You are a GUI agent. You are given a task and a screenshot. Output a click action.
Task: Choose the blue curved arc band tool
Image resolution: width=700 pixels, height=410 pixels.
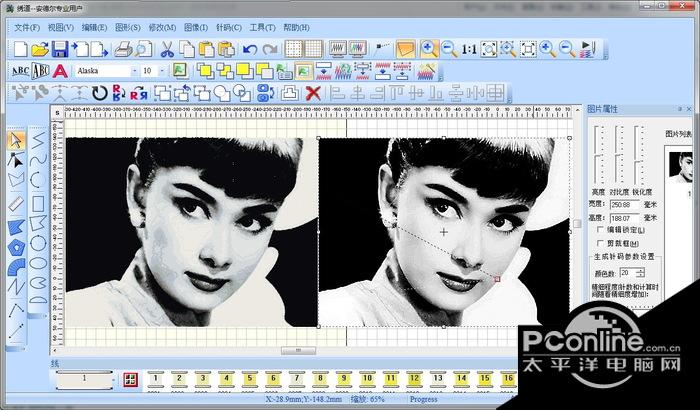[17, 267]
